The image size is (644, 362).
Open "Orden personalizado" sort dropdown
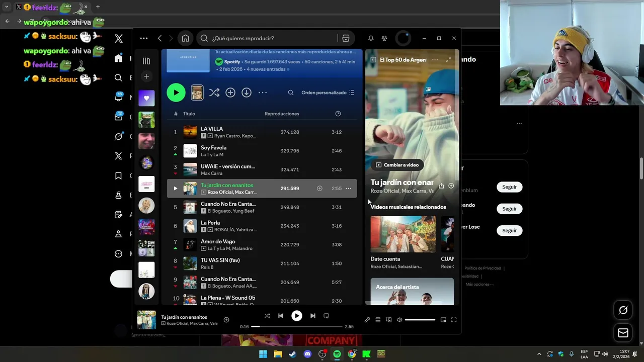pyautogui.click(x=328, y=93)
